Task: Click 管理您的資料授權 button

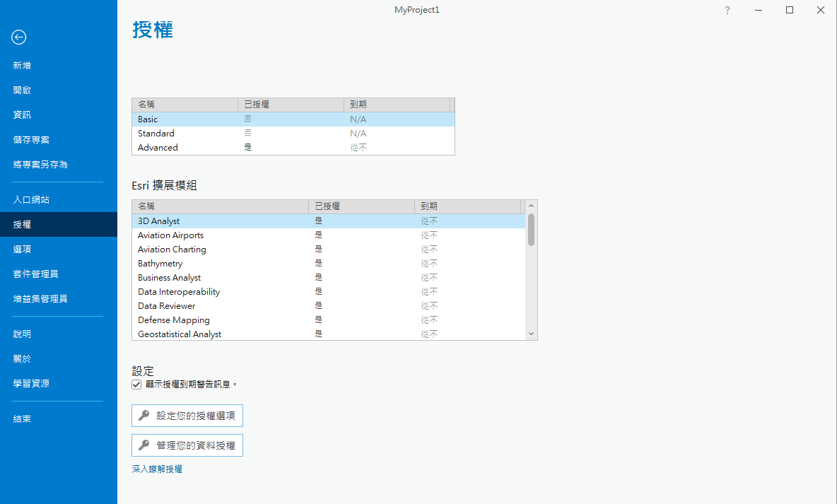Action: click(187, 445)
